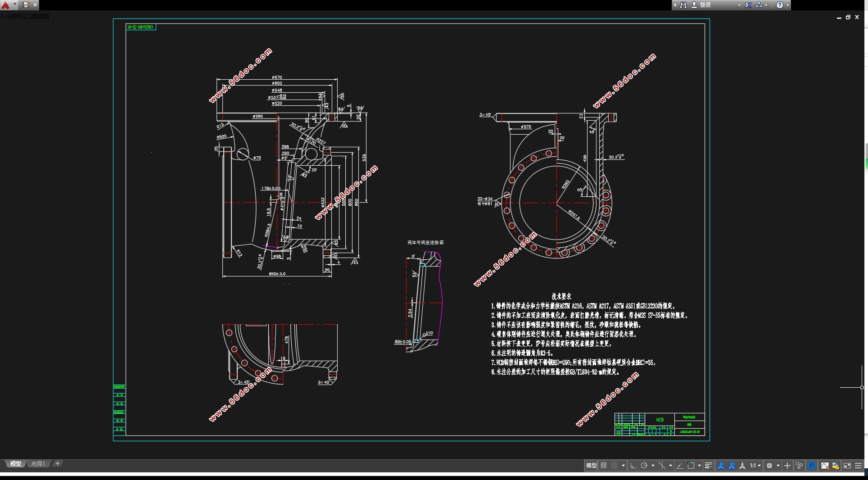Screen dimensions: 868x480
Task: Open the 登录 sign-in dropdown
Action: 717,5
